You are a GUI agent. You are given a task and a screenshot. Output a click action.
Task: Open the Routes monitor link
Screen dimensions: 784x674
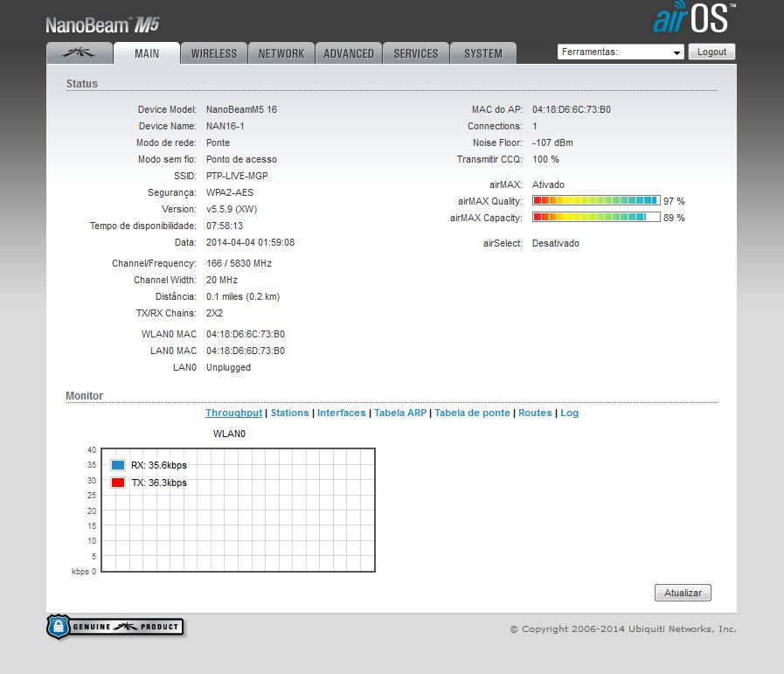pyautogui.click(x=535, y=413)
